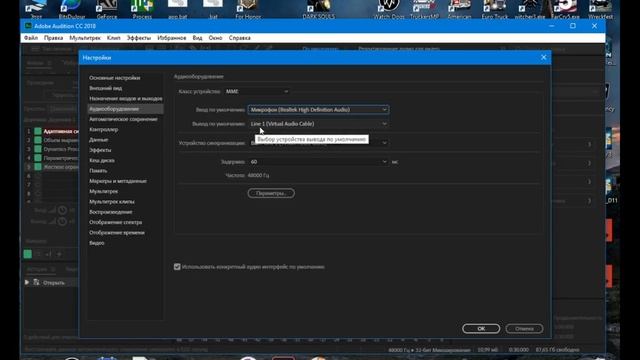This screenshot has height=360, width=640.
Task: Select Эффекты settings category in sidebar
Action: click(x=100, y=150)
